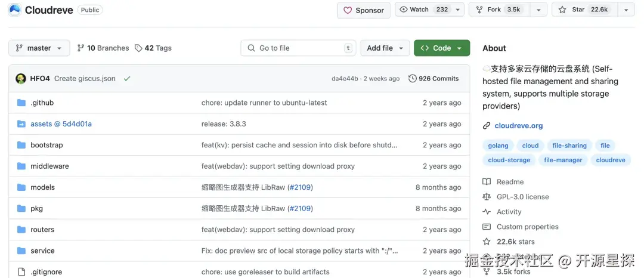Click the Custom properties note icon
644x278 pixels.
click(x=487, y=227)
